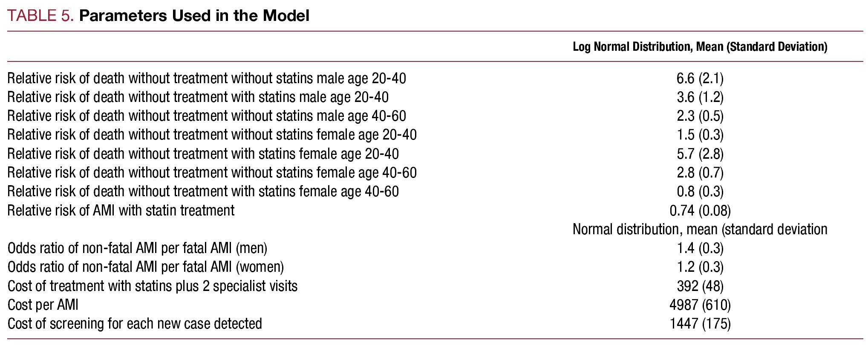This screenshot has height=352, width=868.
Task: Click the value 0.74 (0.08)
Action: [700, 210]
